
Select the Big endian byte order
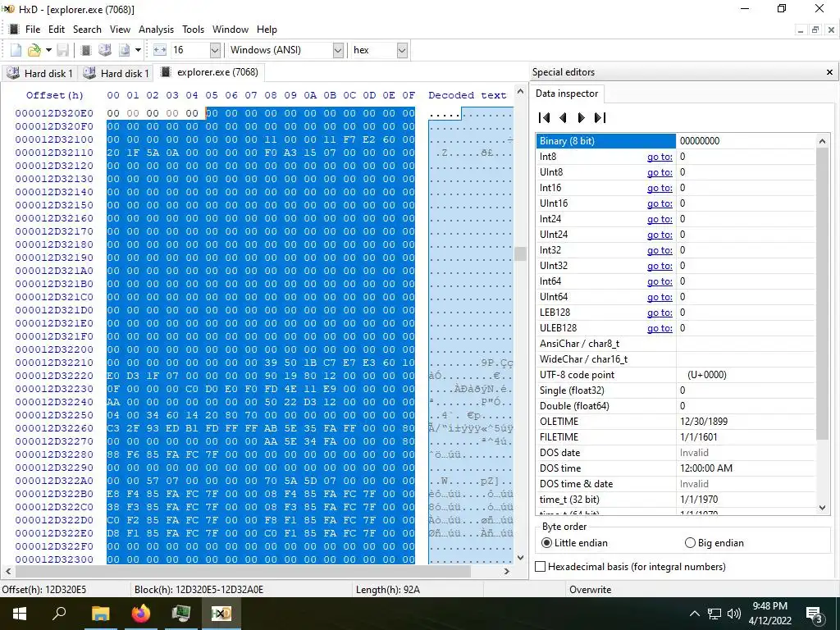[x=714, y=543]
